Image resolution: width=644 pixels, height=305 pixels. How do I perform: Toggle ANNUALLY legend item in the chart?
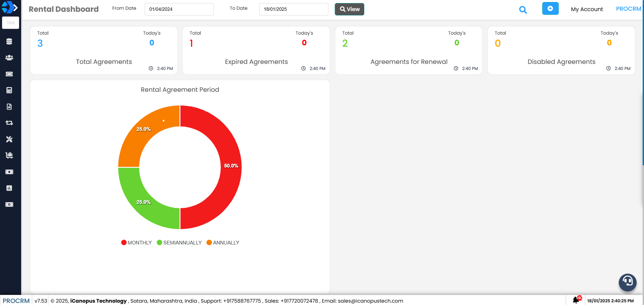pos(223,243)
